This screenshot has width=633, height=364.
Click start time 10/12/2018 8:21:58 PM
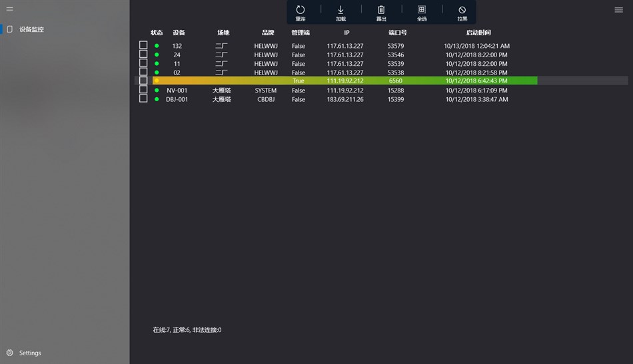click(x=477, y=73)
